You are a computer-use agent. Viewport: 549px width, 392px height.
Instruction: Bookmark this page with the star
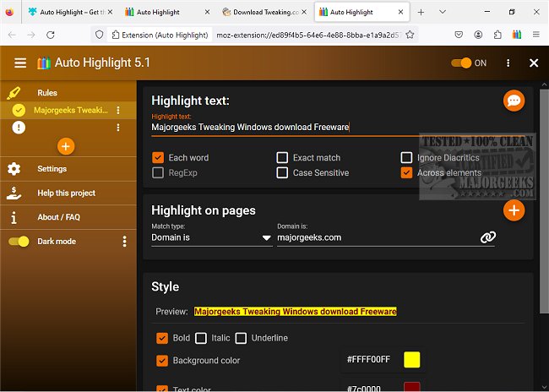pyautogui.click(x=410, y=35)
